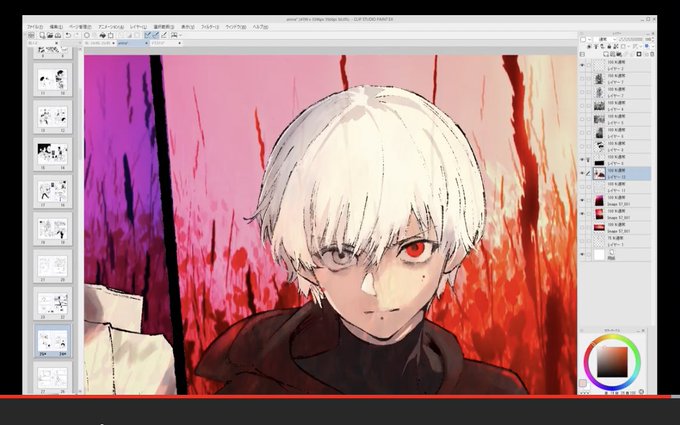Open the 編集 (Edit) menu
680x425 pixels.
coord(56,27)
